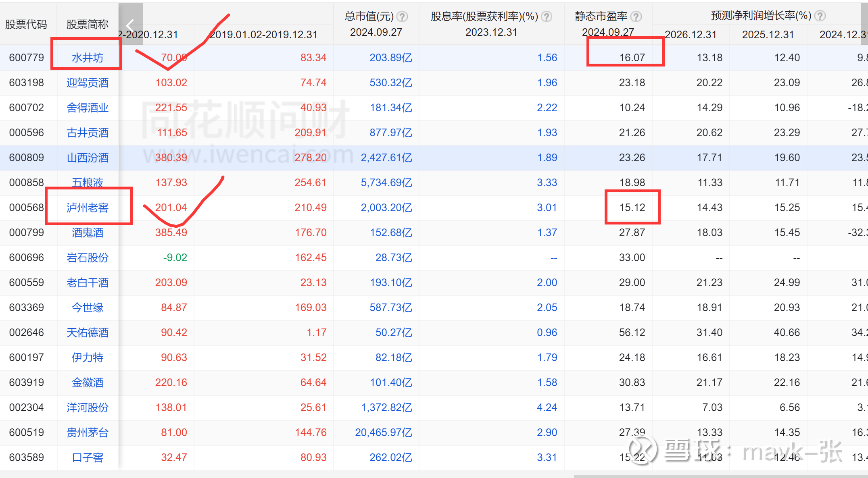The height and width of the screenshot is (478, 868).
Task: Click dividend yield 3.01 for 泸州老窖
Action: (x=547, y=208)
